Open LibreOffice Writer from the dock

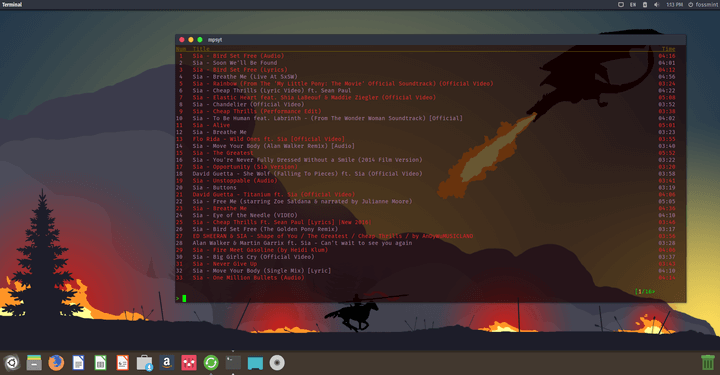pos(79,363)
